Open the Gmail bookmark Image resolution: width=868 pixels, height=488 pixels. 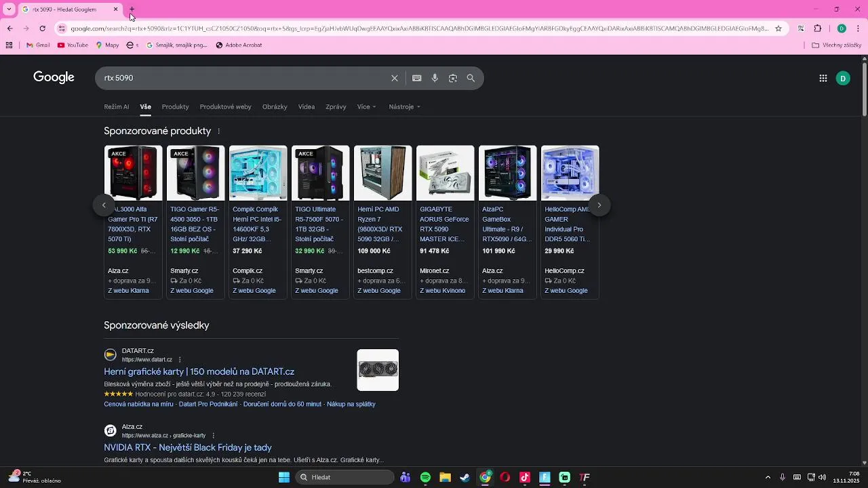pos(38,45)
